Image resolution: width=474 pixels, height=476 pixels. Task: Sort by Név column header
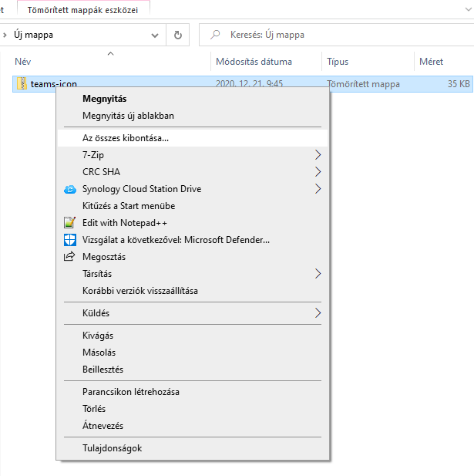point(23,62)
